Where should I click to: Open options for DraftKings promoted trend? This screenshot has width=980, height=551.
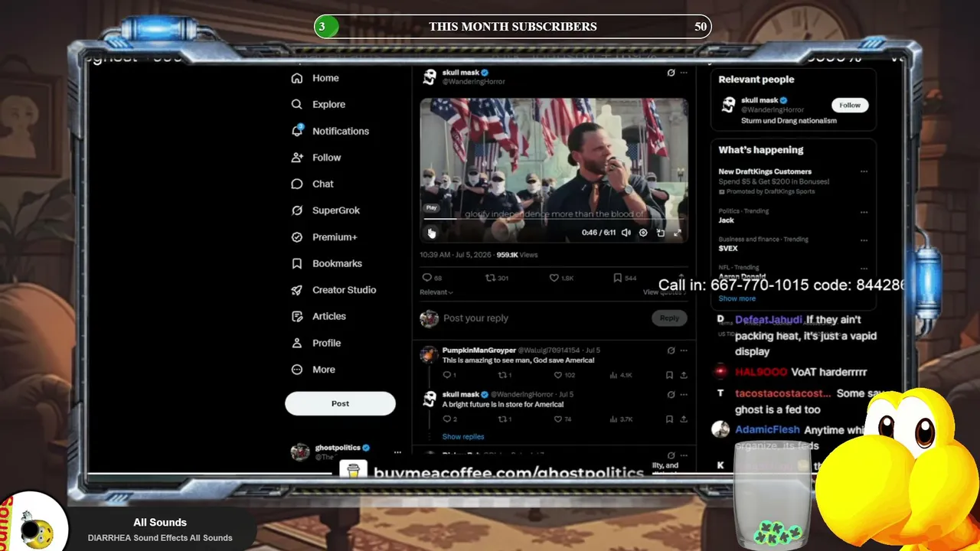[864, 171]
